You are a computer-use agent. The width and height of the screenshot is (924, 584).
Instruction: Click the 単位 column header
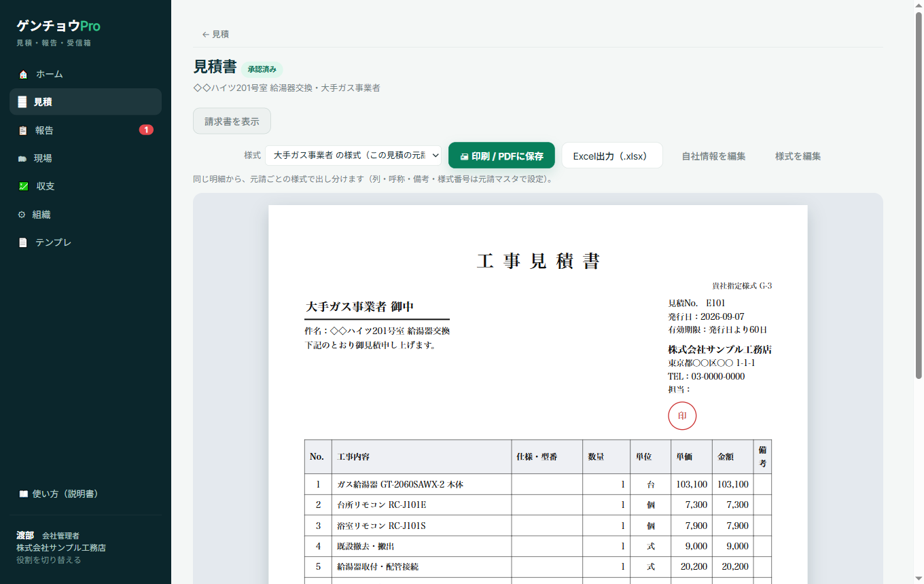tap(651, 456)
